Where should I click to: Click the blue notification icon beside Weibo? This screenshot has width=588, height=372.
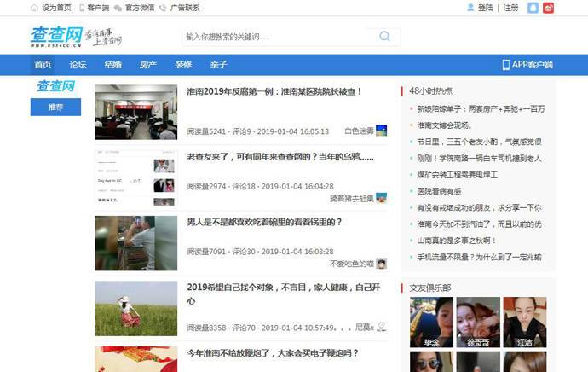click(x=533, y=8)
